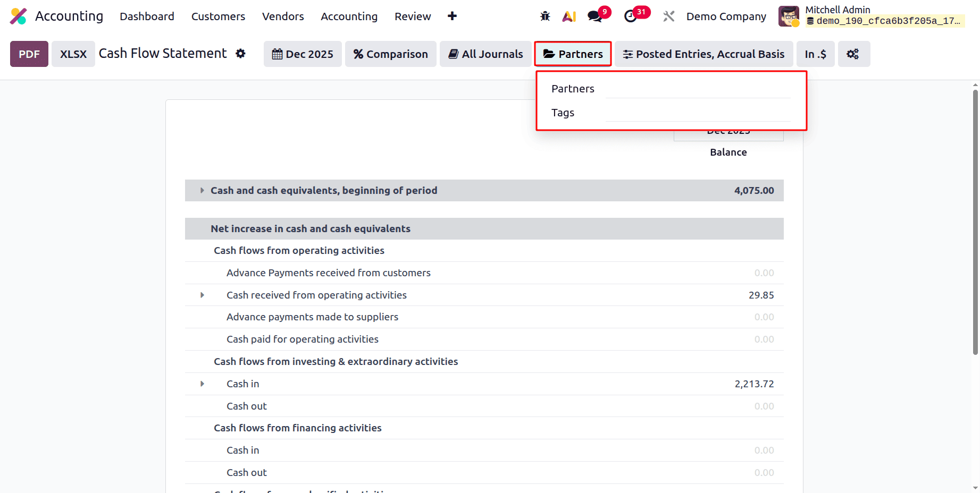Open the bug report icon
Image resolution: width=980 pixels, height=493 pixels.
545,16
